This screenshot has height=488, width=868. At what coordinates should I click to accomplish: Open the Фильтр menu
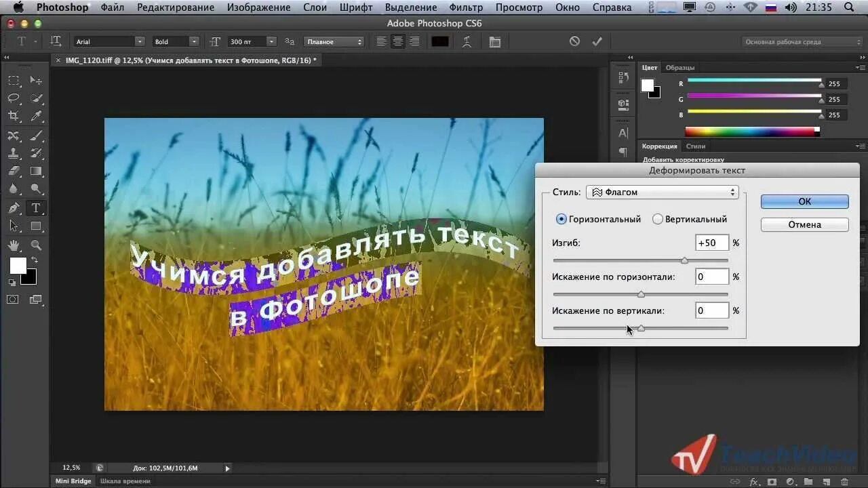(x=466, y=7)
